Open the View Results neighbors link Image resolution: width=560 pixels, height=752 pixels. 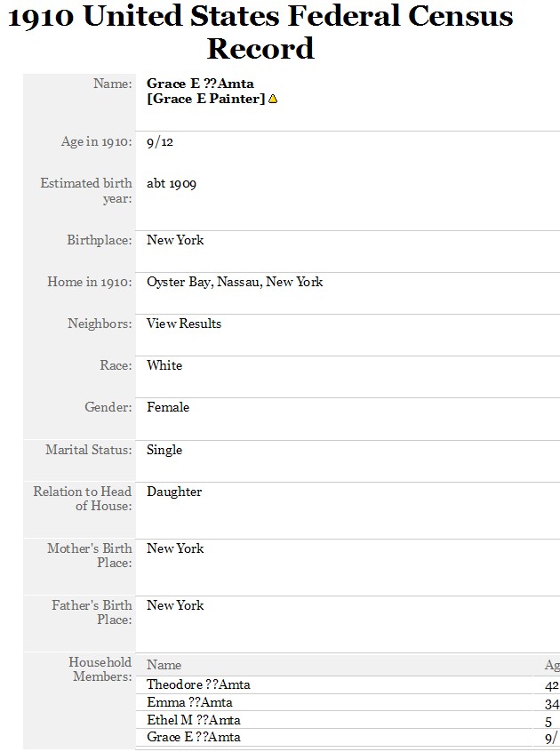point(184,324)
